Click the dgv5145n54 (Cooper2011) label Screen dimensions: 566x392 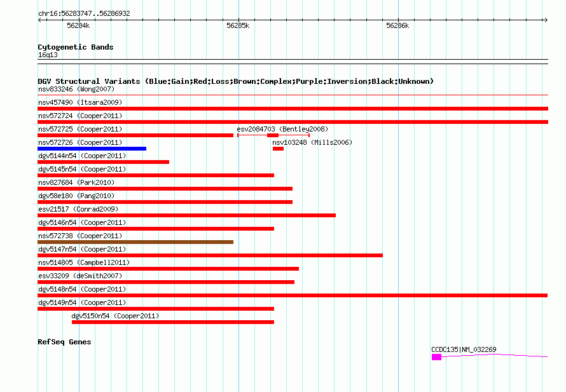tap(82, 169)
